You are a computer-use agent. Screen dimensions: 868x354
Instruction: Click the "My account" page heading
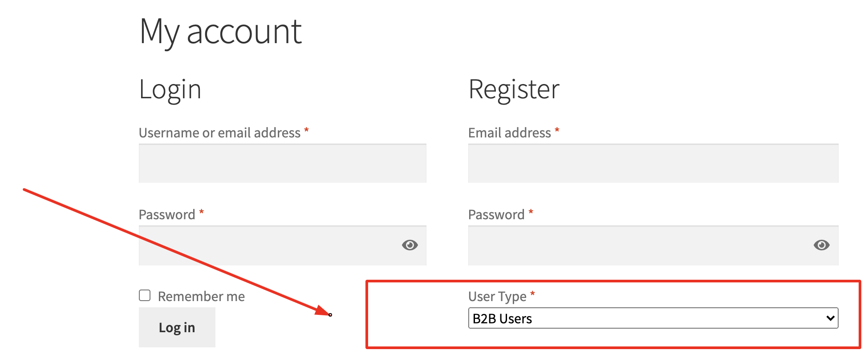pyautogui.click(x=221, y=32)
